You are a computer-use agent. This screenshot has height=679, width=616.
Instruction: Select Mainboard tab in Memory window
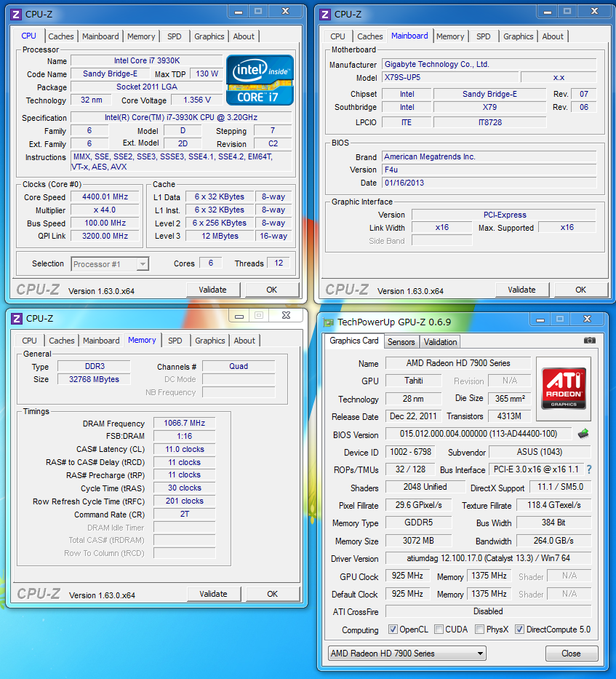pos(101,341)
